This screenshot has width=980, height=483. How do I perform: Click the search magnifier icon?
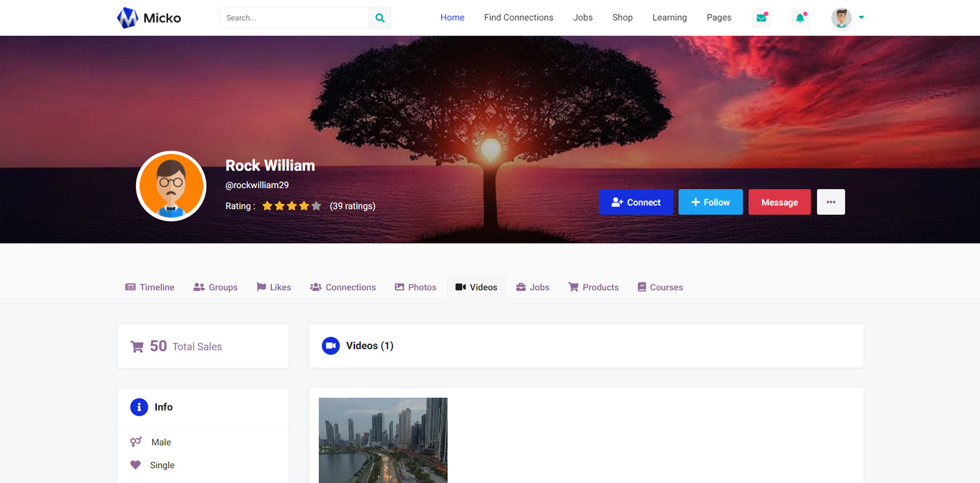(380, 18)
